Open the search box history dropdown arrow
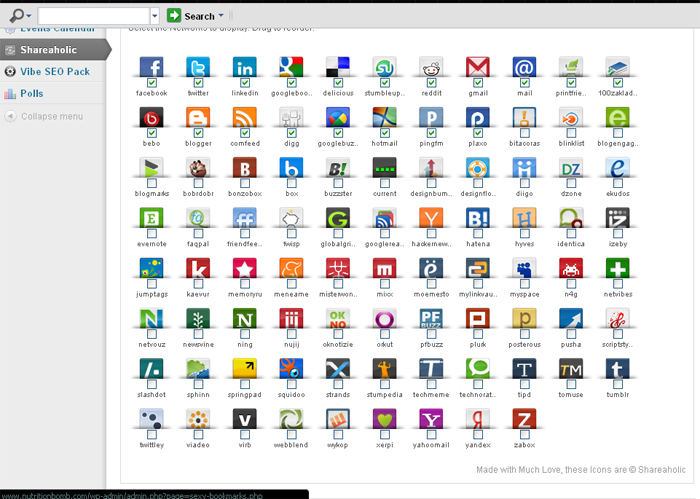Image resolution: width=700 pixels, height=499 pixels. click(154, 16)
